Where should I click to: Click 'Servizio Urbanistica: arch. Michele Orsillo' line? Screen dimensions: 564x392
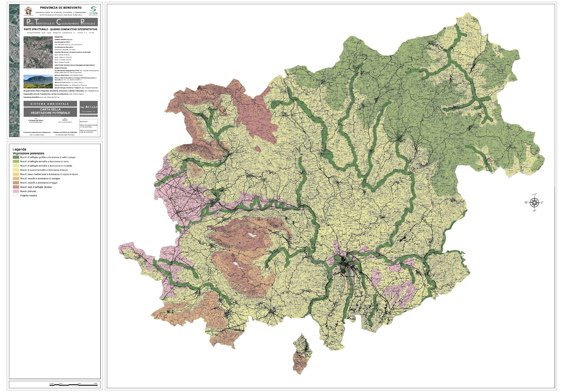click(69, 75)
